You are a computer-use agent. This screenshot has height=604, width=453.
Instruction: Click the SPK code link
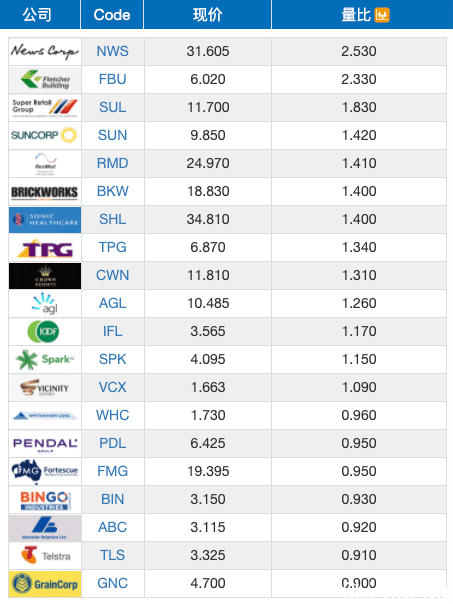[112, 359]
